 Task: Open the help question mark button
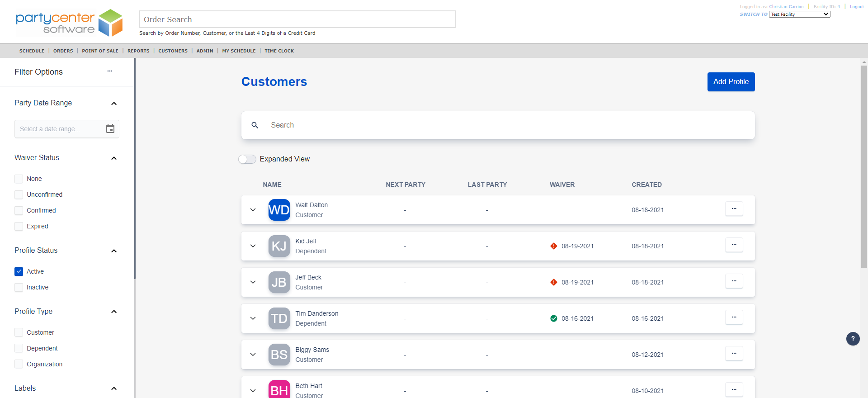(853, 339)
